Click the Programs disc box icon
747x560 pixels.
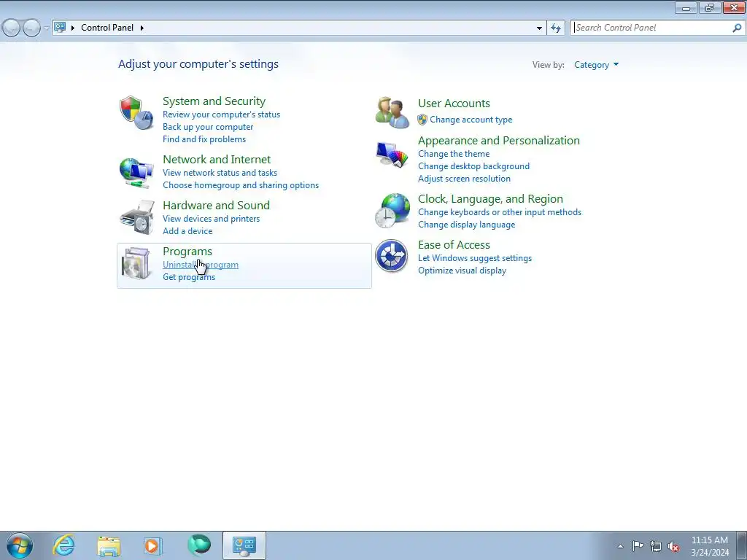click(x=136, y=262)
